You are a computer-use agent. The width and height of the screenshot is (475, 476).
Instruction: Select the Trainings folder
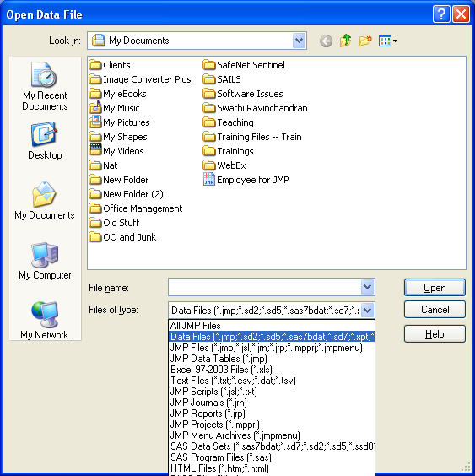228,151
